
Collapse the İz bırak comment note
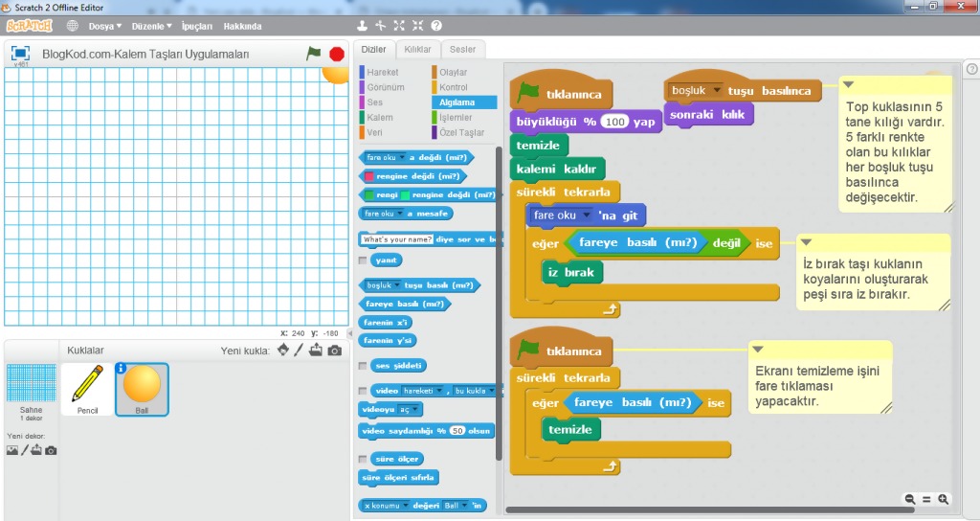point(806,242)
